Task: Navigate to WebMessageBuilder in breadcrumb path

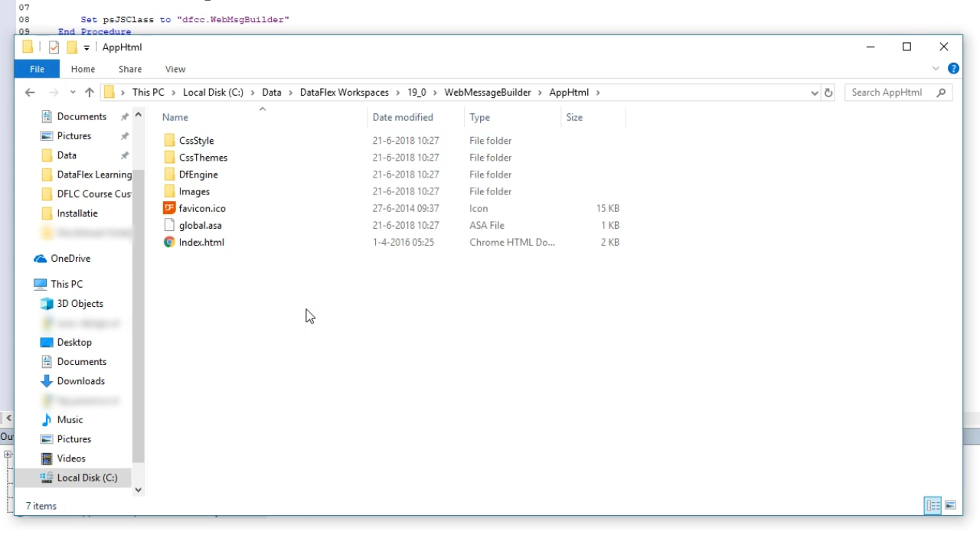Action: (x=487, y=93)
